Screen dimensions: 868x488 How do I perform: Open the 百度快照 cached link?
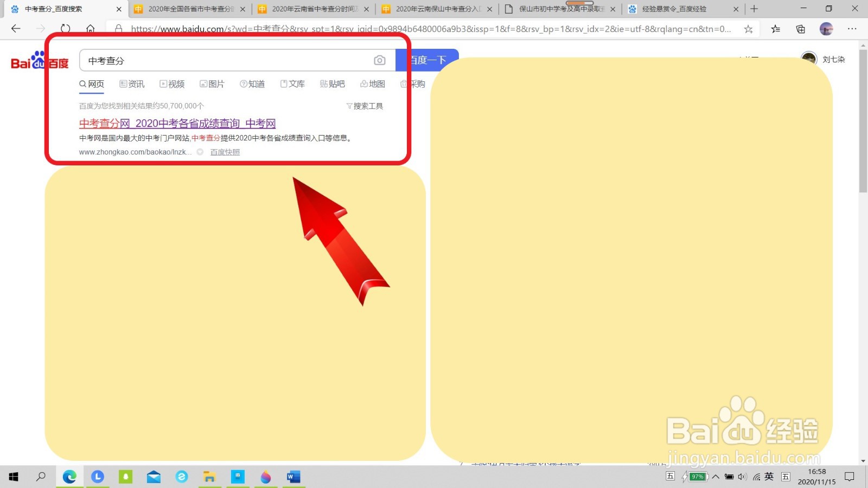(225, 152)
